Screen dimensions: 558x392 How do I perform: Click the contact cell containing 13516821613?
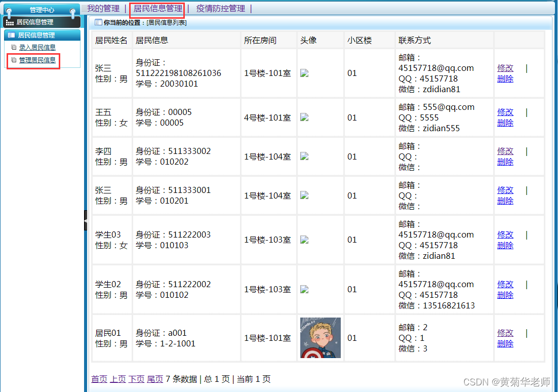point(444,289)
